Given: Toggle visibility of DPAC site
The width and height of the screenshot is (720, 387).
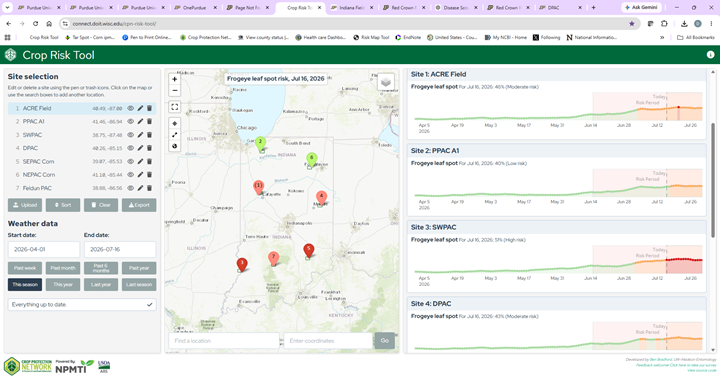Looking at the screenshot, I should click(130, 148).
